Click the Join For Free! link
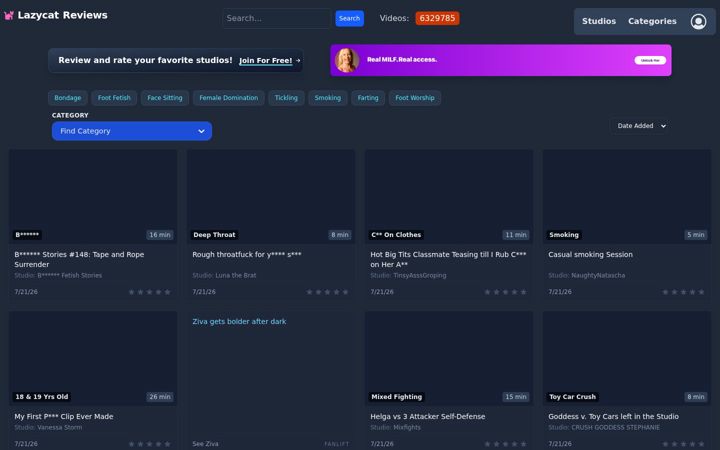 coord(265,61)
